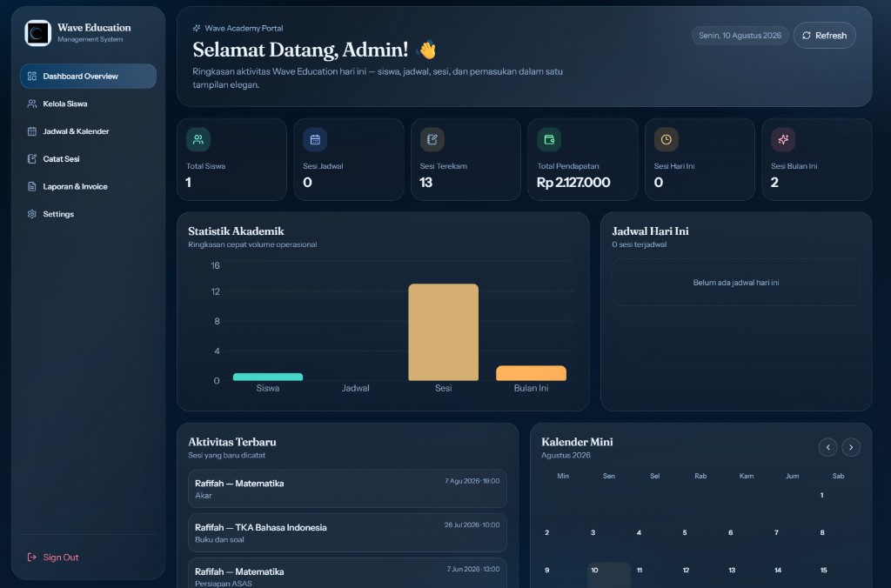Screen dimensions: 891x588
Task: Click the Refresh button
Action: 825,35
